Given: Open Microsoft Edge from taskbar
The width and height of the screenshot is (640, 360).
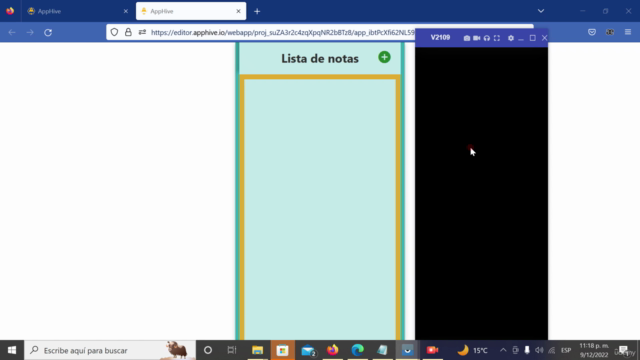Looking at the screenshot, I should click(x=358, y=350).
